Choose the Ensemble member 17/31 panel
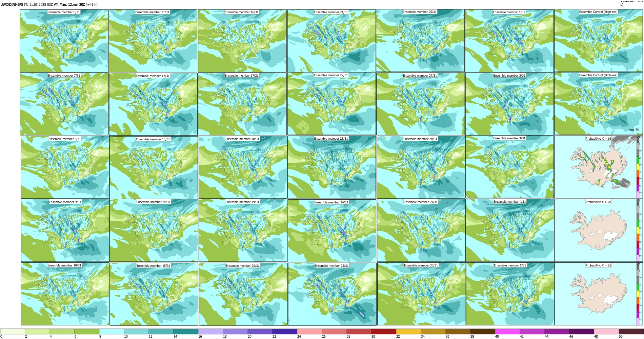The image size is (644, 339). [x=242, y=104]
